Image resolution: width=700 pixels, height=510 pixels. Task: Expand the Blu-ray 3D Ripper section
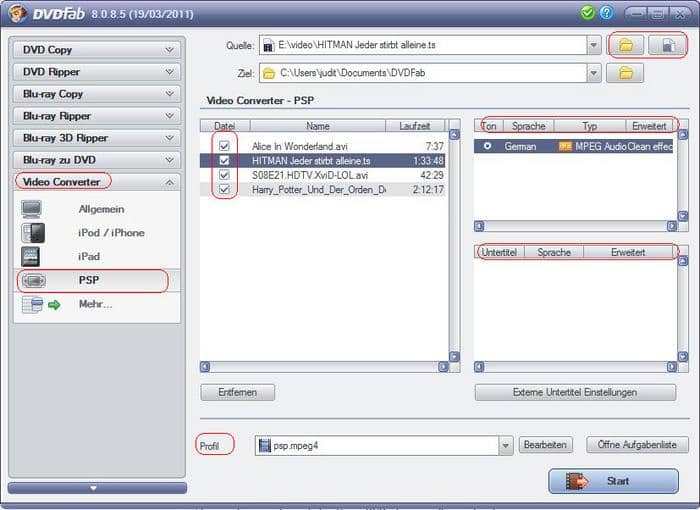coord(96,138)
